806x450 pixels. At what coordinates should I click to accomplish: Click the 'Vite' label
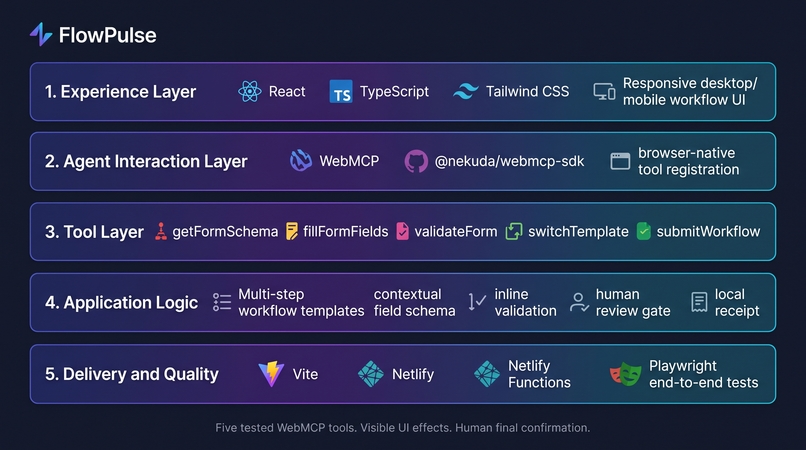[305, 374]
